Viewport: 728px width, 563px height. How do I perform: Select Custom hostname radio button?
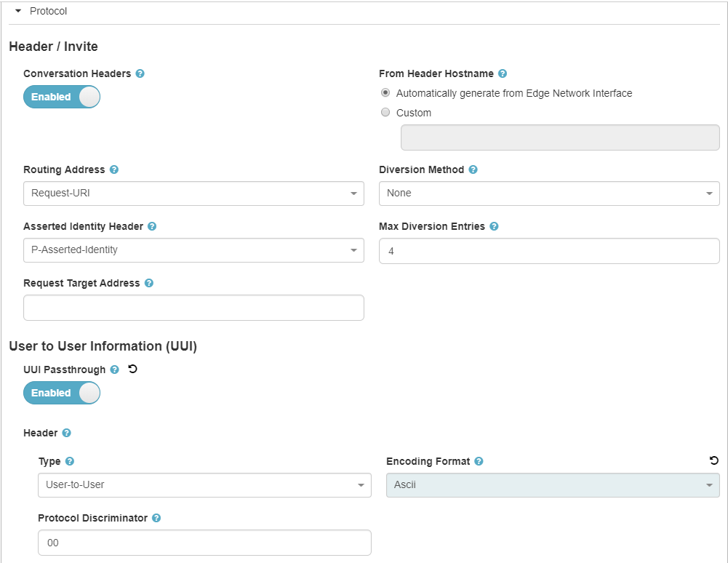385,113
